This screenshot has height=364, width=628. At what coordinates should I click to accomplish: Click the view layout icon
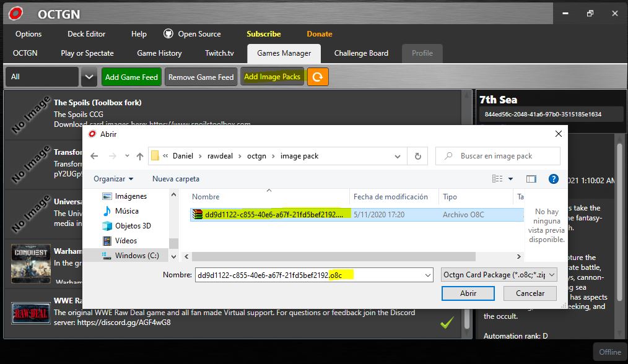point(497,179)
